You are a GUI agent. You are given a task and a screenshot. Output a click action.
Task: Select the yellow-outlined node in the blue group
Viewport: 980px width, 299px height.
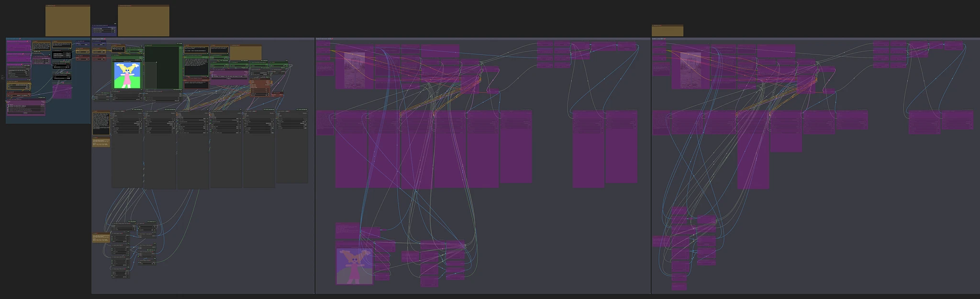(19, 86)
